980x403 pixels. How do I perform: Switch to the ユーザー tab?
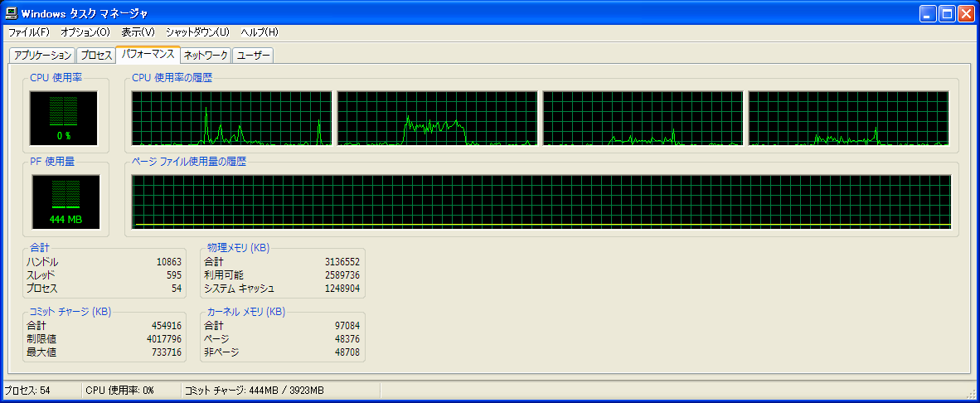coord(253,56)
